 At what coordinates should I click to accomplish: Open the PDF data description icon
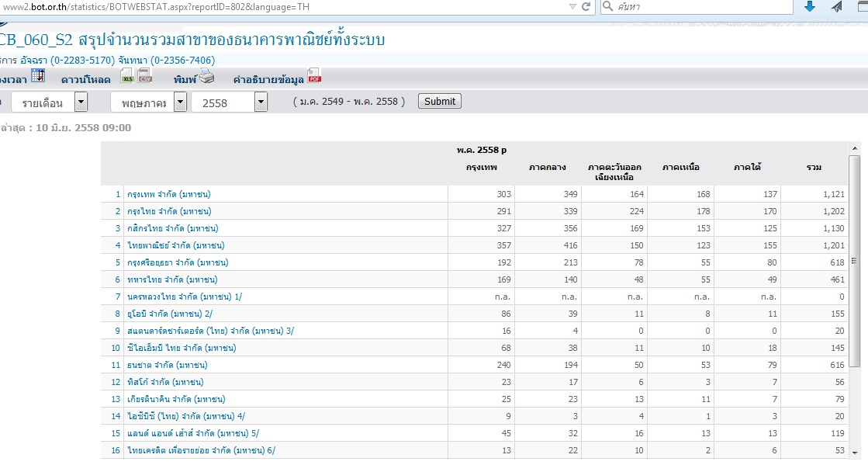(314, 76)
